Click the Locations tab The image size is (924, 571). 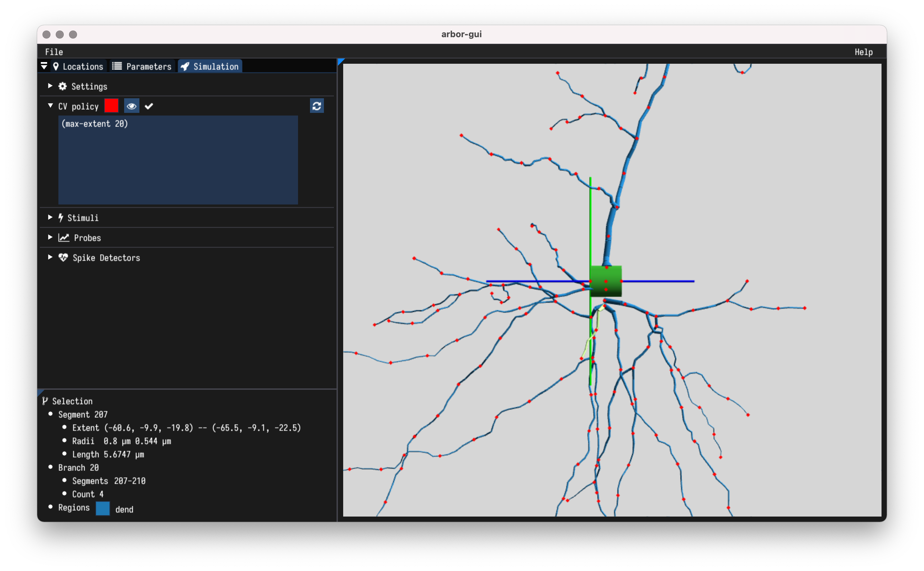click(x=79, y=66)
